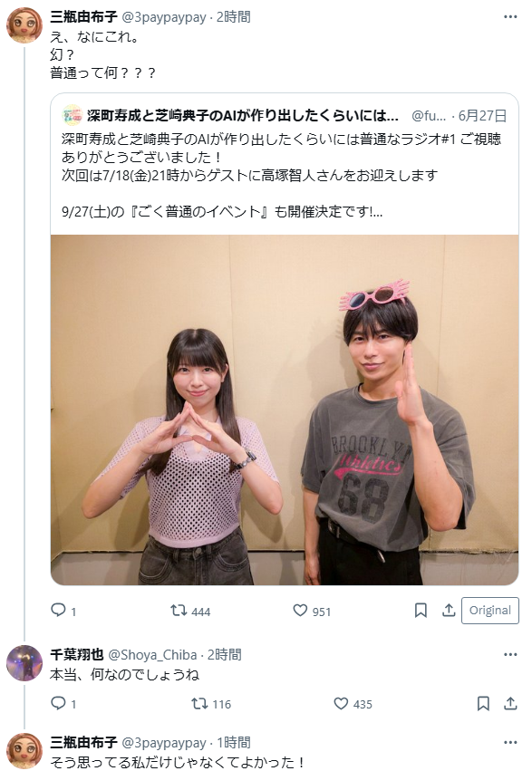View the quoted tweet's photo
Viewport: 532px width, 771px height.
click(x=285, y=410)
